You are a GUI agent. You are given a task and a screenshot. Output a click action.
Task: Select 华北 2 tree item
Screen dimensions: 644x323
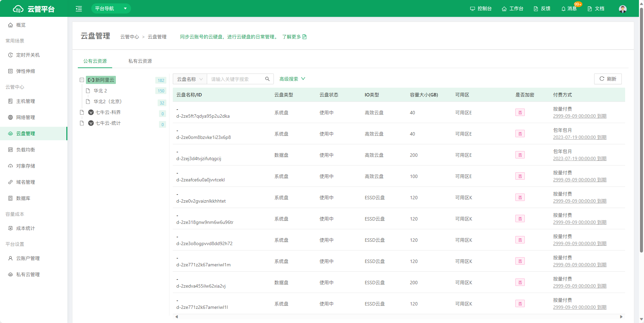(x=100, y=91)
